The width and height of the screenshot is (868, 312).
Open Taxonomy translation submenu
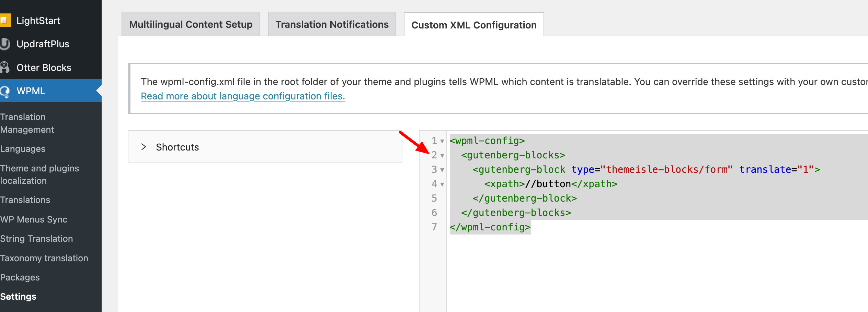tap(44, 258)
